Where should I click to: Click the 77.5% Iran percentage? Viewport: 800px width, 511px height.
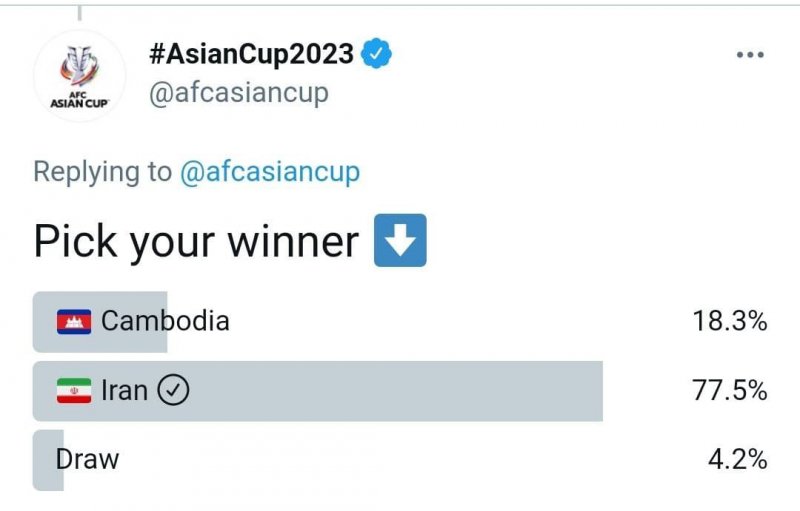pyautogui.click(x=730, y=391)
